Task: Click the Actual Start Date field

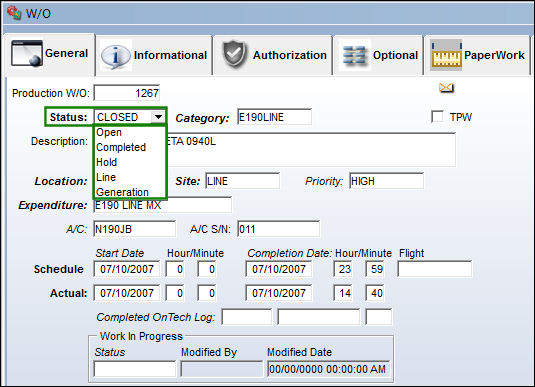Action: 127,293
